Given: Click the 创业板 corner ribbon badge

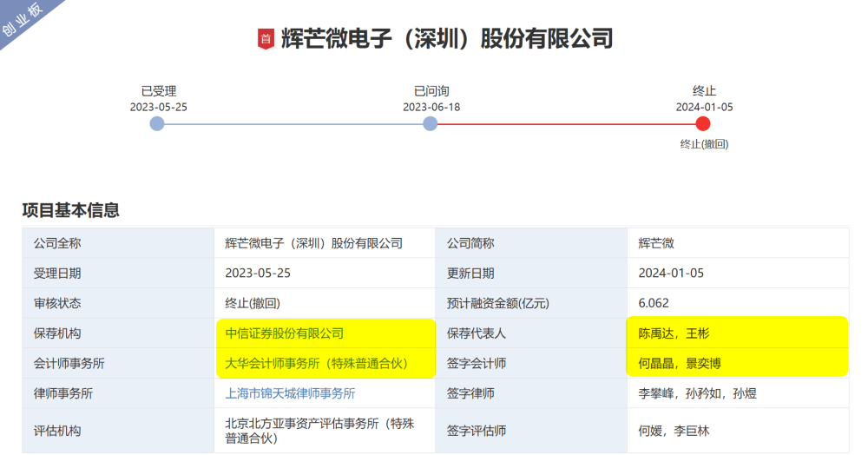Looking at the screenshot, I should 24,19.
